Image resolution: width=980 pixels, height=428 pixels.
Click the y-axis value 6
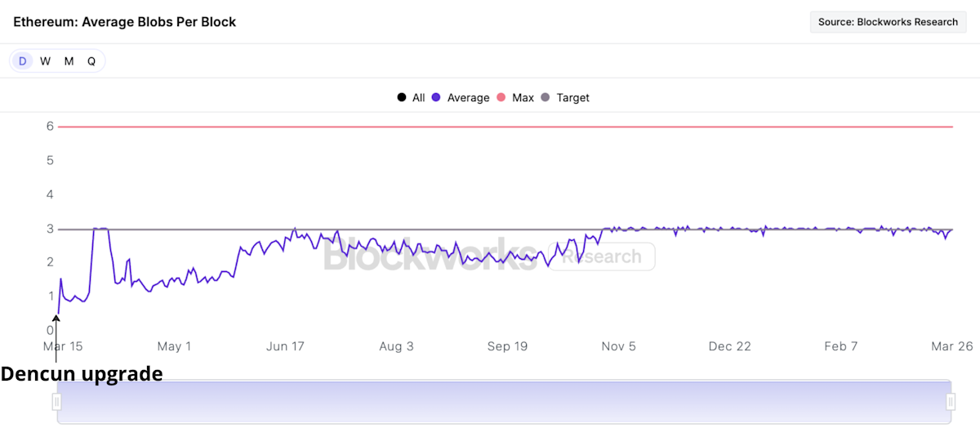[x=50, y=127]
